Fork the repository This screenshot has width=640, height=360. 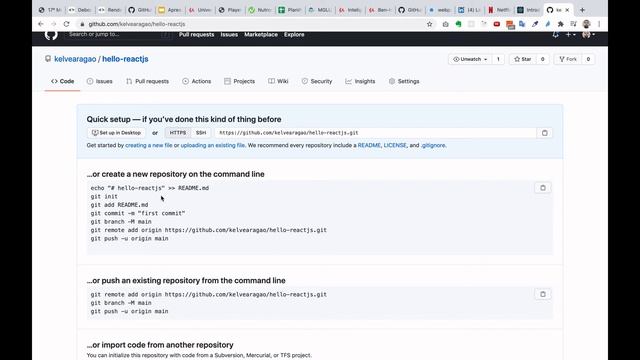click(568, 59)
